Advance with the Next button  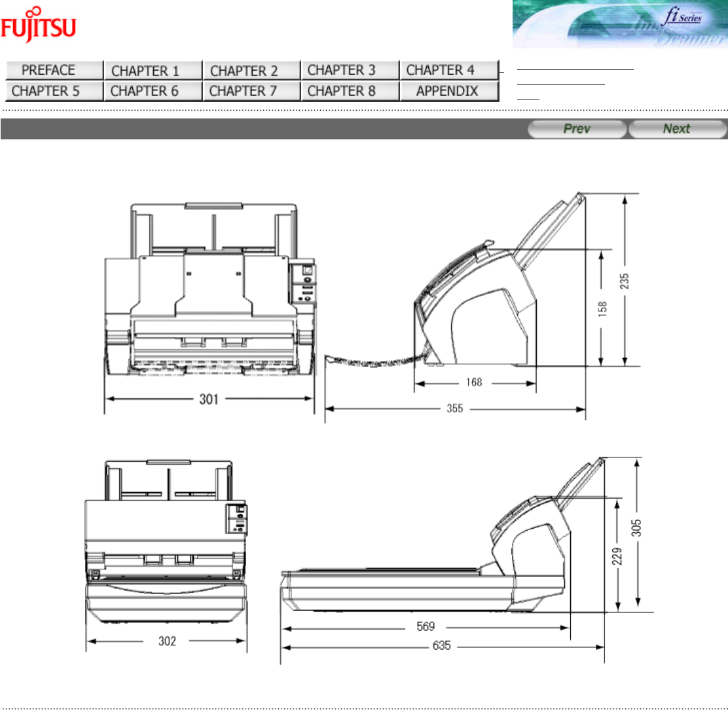click(677, 128)
